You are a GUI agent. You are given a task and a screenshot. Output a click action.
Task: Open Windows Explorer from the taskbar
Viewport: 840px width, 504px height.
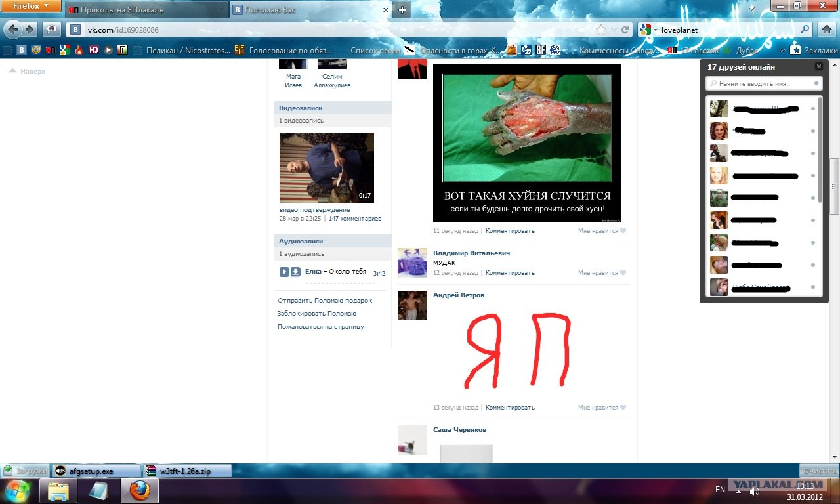(58, 490)
